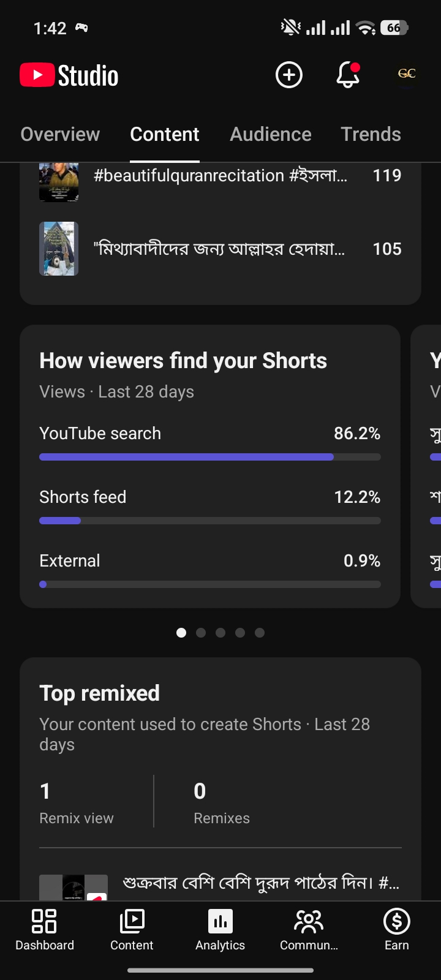Open Content in bottom navigation bar
The height and width of the screenshot is (980, 441).
[x=132, y=930]
